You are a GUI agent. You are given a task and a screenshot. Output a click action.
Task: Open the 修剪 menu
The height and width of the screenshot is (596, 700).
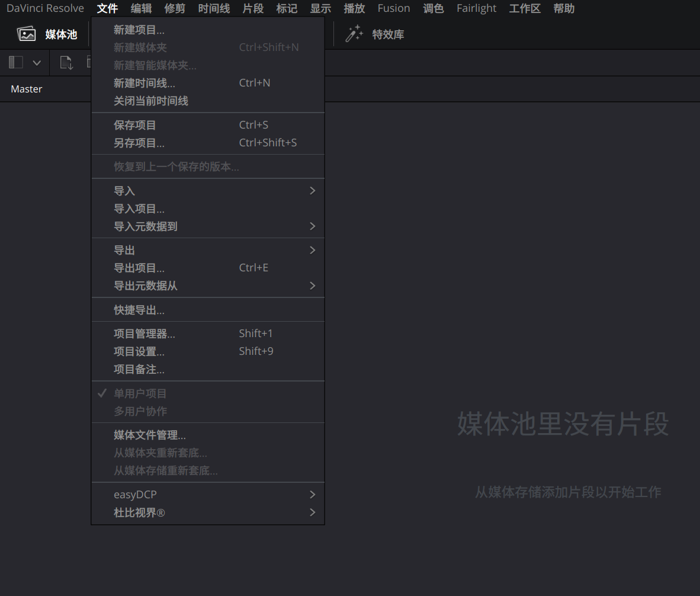coord(175,8)
